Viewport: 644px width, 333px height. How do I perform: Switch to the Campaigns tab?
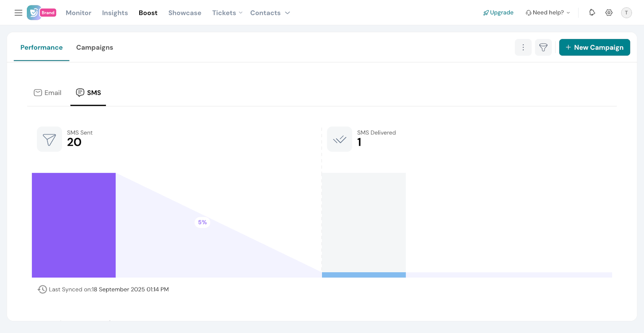pyautogui.click(x=95, y=48)
